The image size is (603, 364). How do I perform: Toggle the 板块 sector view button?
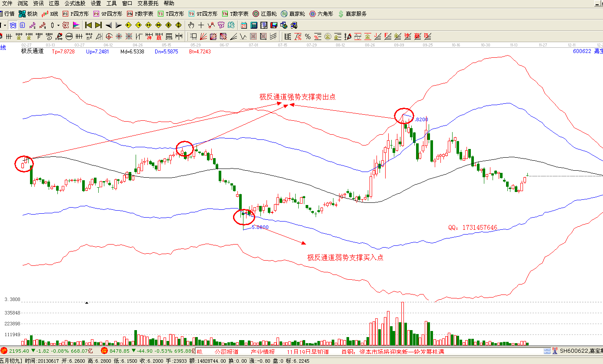click(28, 14)
